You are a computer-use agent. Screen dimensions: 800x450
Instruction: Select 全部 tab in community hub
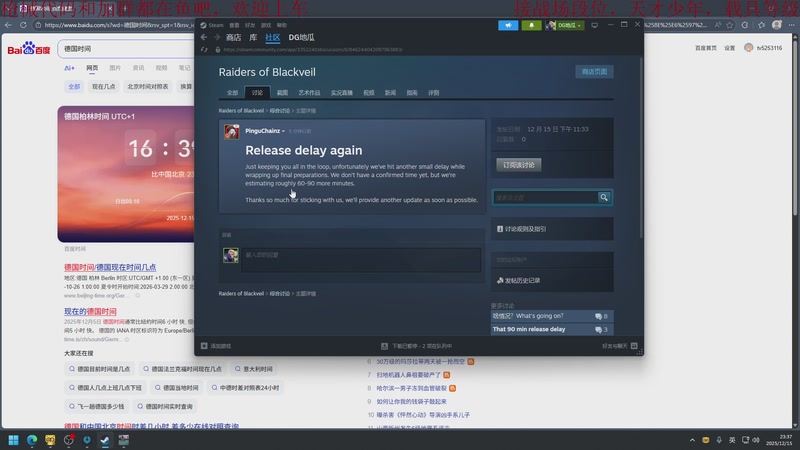pyautogui.click(x=232, y=92)
